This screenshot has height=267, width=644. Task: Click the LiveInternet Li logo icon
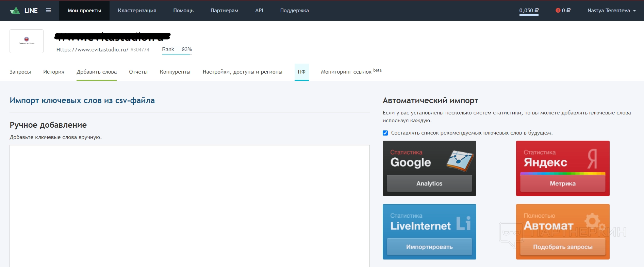463,223
